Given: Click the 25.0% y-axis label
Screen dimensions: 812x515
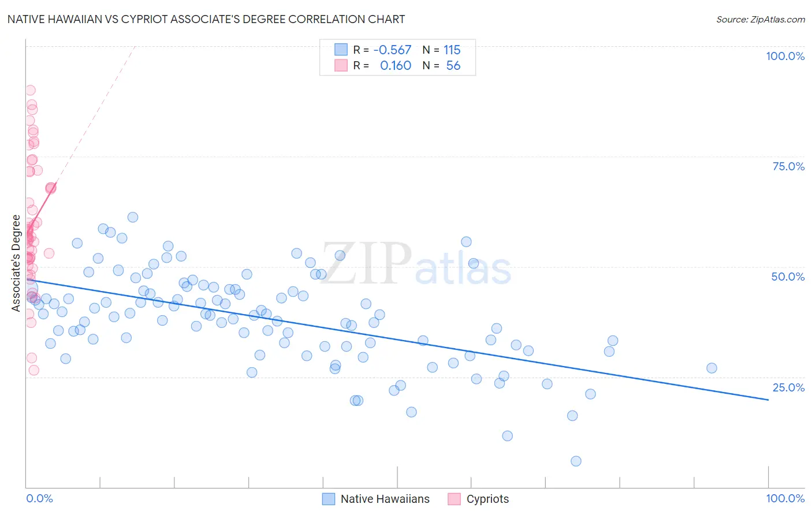Looking at the screenshot, I should click(788, 387).
